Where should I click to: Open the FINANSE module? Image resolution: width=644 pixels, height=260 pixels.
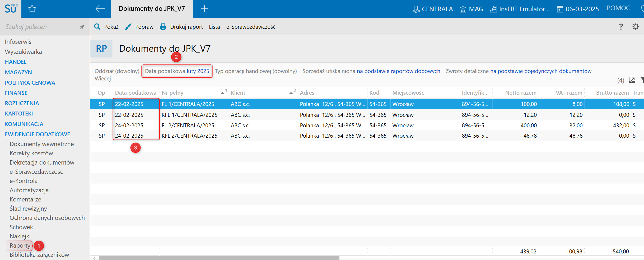(x=16, y=93)
